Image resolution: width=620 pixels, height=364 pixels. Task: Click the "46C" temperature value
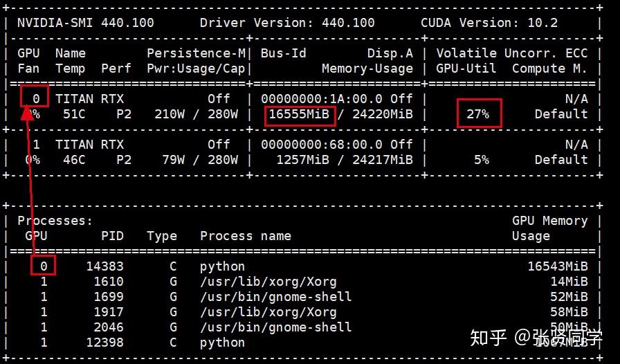coord(74,160)
